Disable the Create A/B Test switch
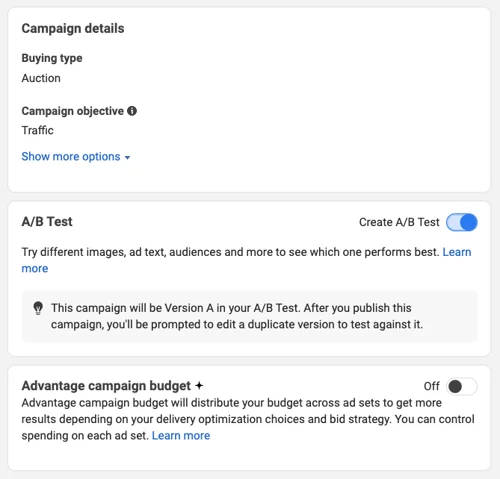The height and width of the screenshot is (479, 500). 462,222
